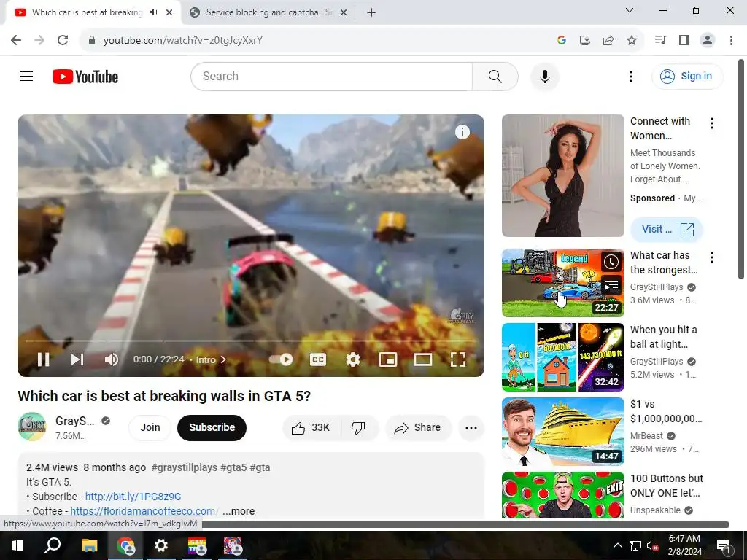This screenshot has width=747, height=560.
Task: Open Windows Start menu
Action: (x=18, y=545)
